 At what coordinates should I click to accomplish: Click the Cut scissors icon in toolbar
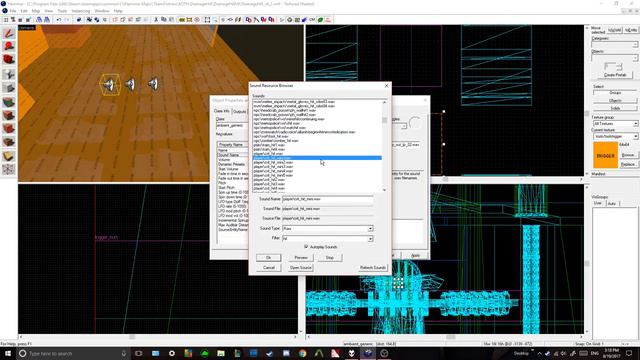pos(156,20)
